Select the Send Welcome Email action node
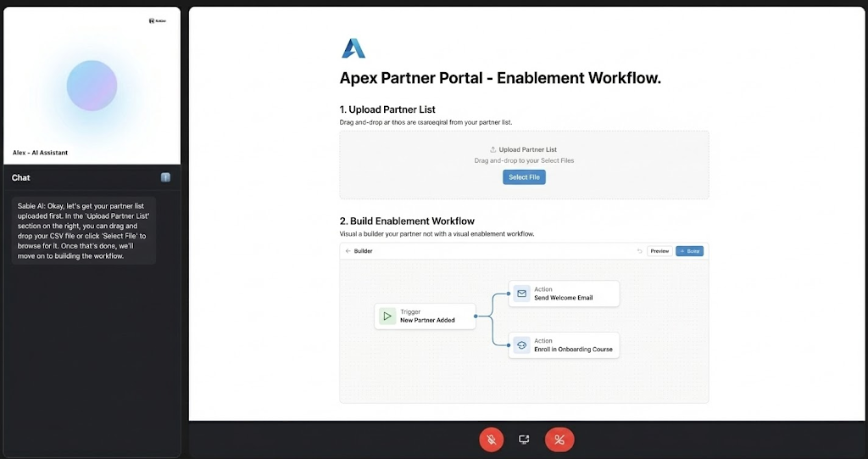The width and height of the screenshot is (868, 459). click(x=564, y=294)
